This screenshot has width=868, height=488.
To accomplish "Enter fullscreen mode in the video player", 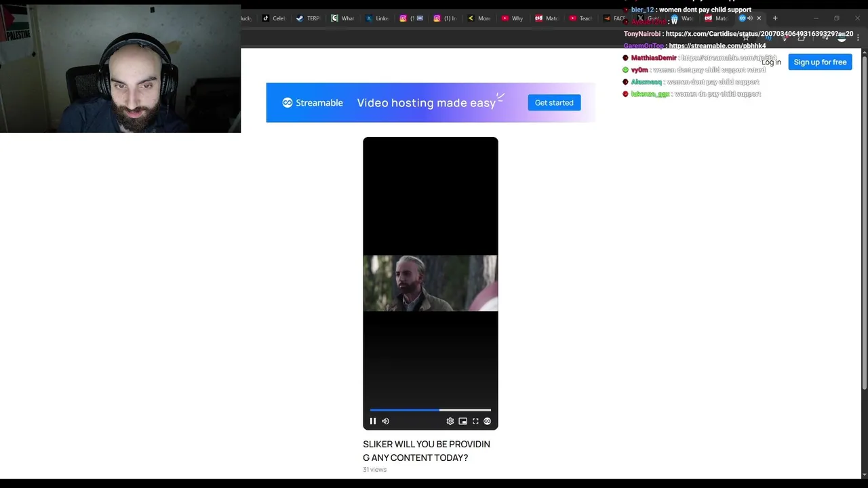I will (475, 421).
